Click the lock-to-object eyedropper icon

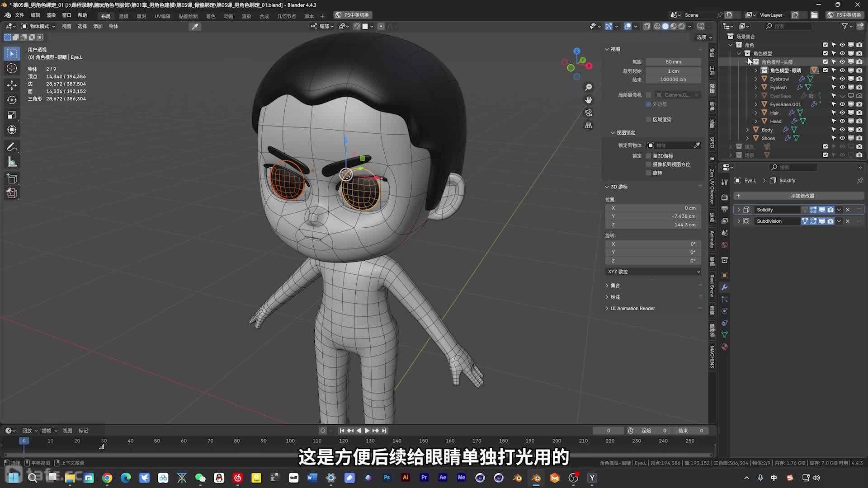[x=697, y=145]
